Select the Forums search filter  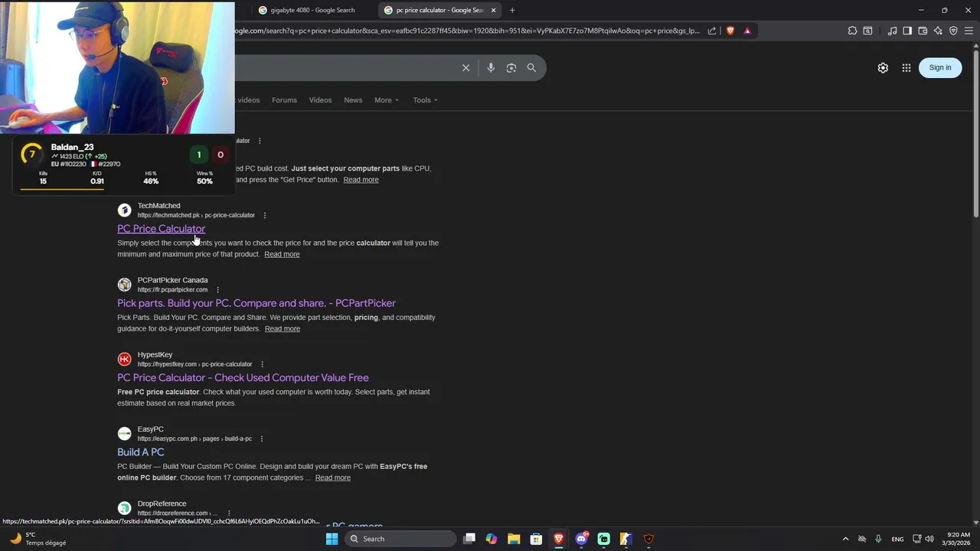[284, 100]
